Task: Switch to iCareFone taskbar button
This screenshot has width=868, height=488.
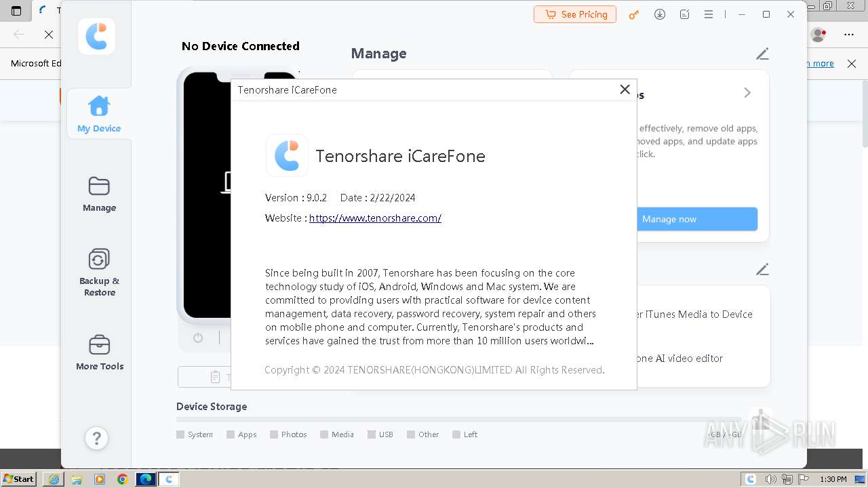Action: coord(169,479)
